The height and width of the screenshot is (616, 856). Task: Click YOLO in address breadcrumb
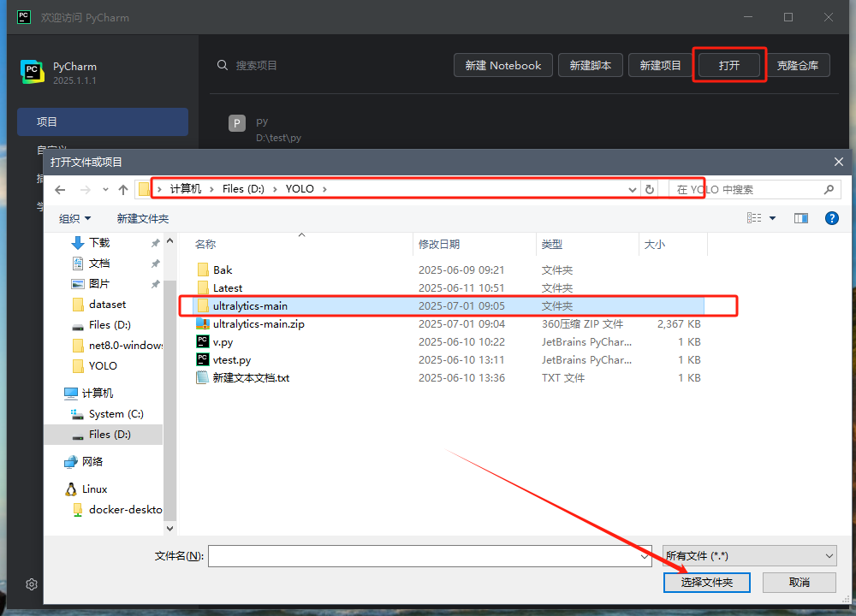click(300, 189)
